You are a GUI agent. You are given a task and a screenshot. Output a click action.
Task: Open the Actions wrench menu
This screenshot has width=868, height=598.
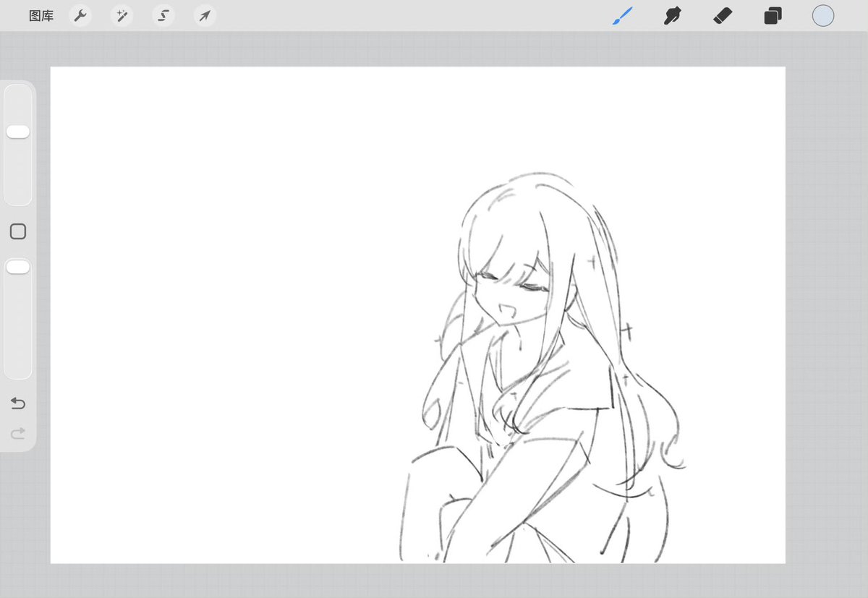click(x=80, y=16)
